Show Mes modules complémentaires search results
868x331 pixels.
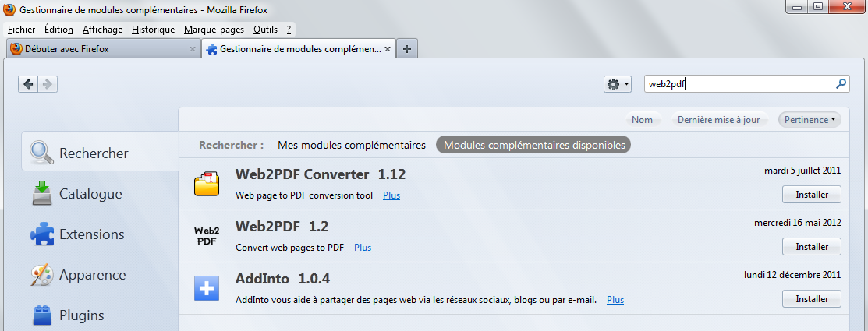352,146
